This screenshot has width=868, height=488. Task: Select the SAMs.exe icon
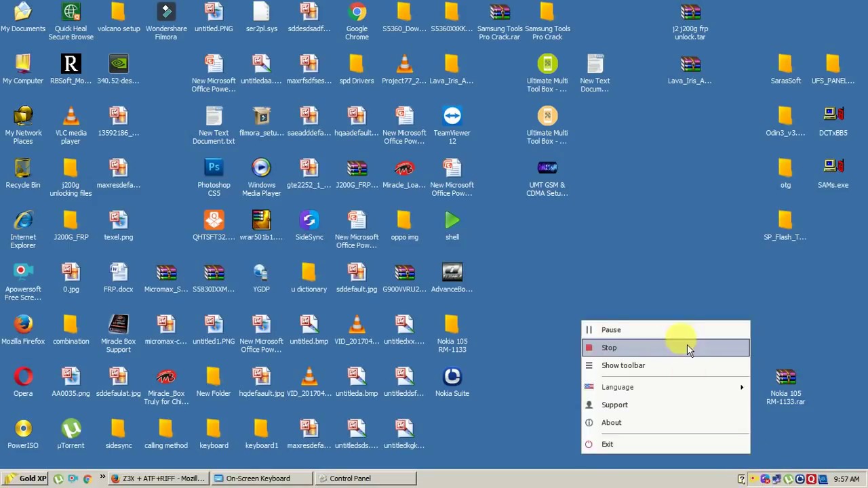[x=833, y=174]
